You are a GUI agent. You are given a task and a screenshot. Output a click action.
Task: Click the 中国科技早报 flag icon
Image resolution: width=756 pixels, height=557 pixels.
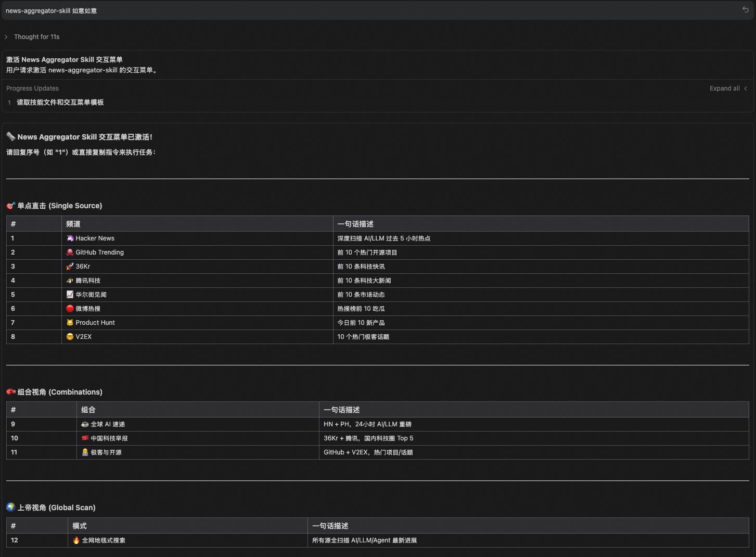click(x=85, y=438)
